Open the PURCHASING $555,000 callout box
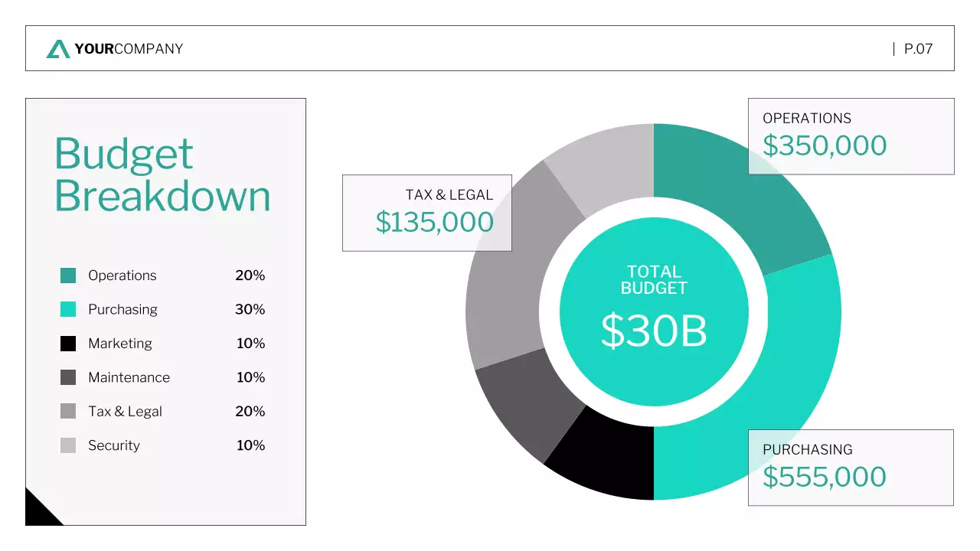Screen dimensions: 980x551 point(850,466)
